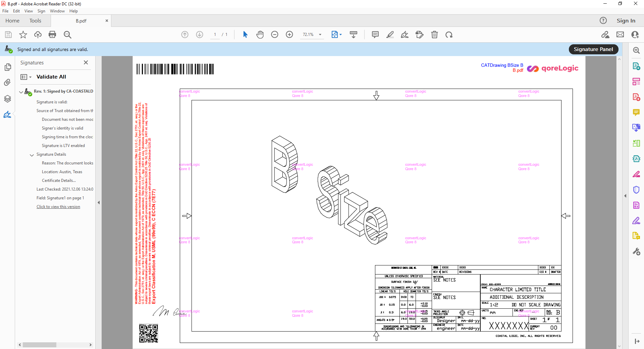Click the scroll down arrow in document scrollbar
This screenshot has height=349, width=644.
[619, 346]
